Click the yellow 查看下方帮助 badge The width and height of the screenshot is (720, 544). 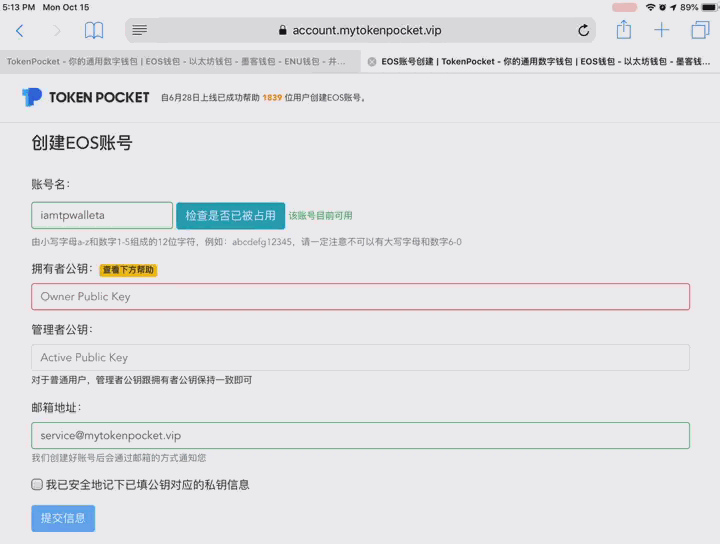[x=129, y=270]
